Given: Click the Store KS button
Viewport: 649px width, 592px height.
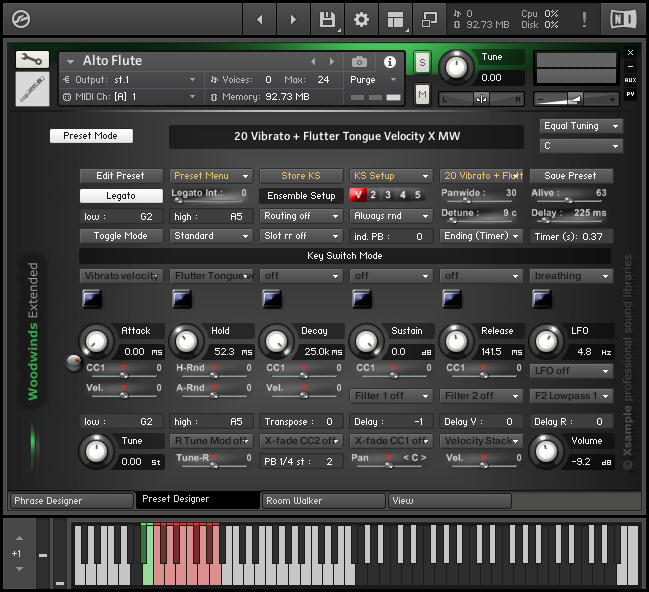Looking at the screenshot, I should point(301,176).
